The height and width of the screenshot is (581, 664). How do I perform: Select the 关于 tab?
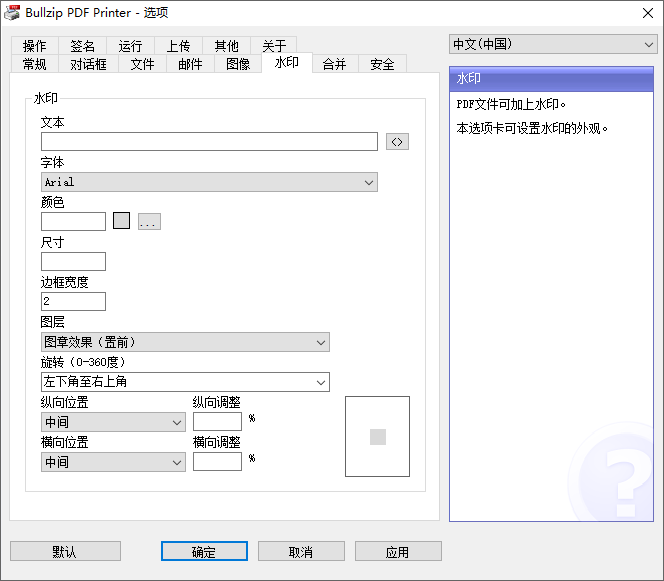[x=274, y=46]
